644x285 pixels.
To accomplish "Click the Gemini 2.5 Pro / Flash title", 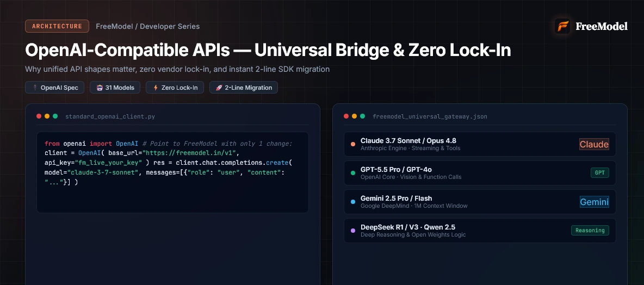I will 397,199.
